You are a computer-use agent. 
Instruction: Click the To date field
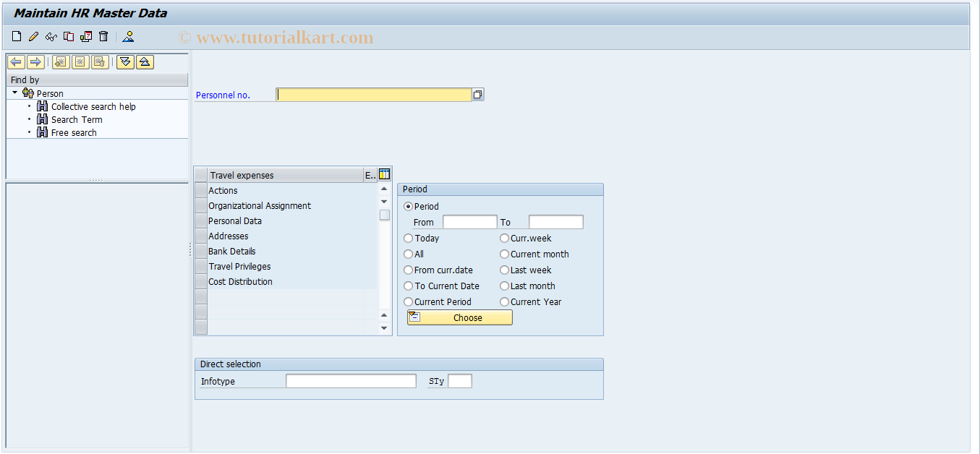tap(555, 222)
